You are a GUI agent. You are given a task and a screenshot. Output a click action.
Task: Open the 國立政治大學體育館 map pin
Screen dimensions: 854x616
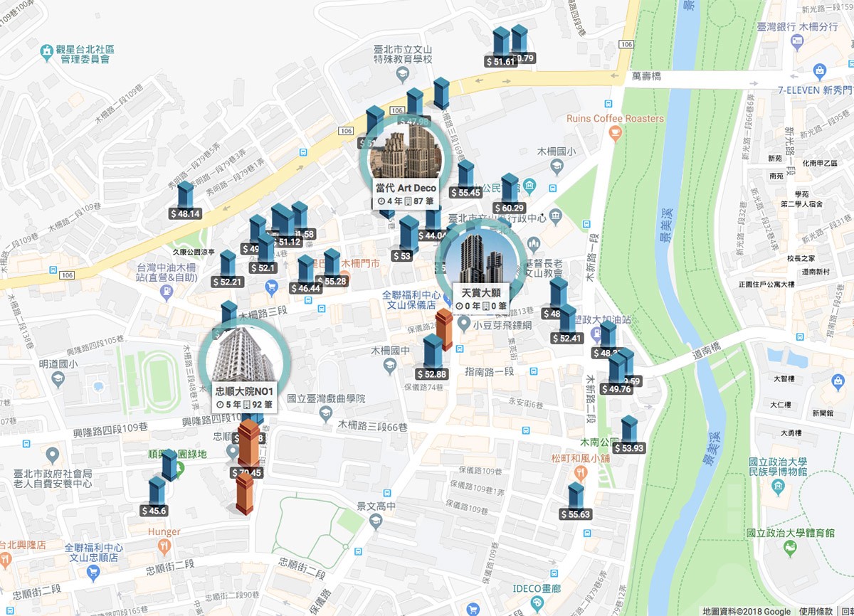(789, 548)
